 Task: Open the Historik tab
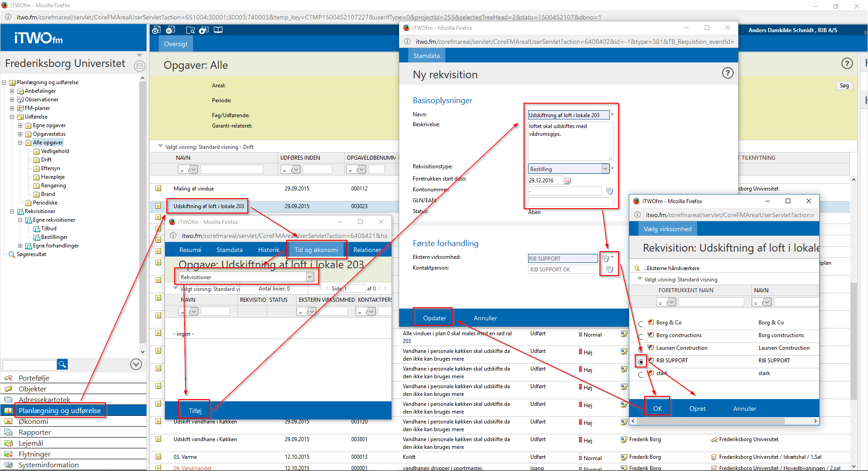point(269,250)
